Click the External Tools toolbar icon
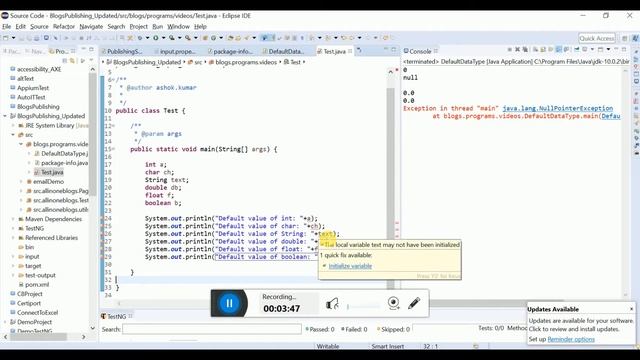 [x=188, y=38]
